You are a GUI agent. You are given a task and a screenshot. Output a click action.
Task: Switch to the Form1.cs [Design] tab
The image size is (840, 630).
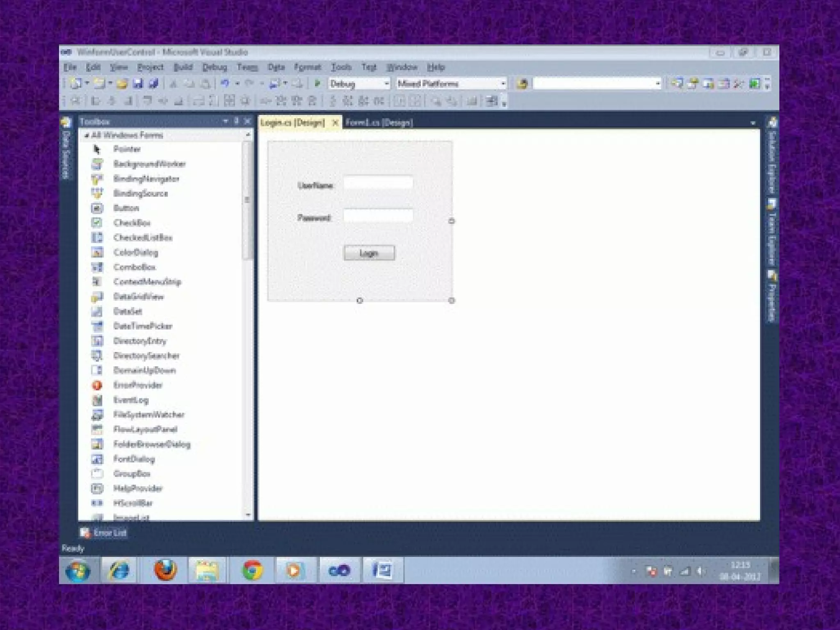click(379, 123)
